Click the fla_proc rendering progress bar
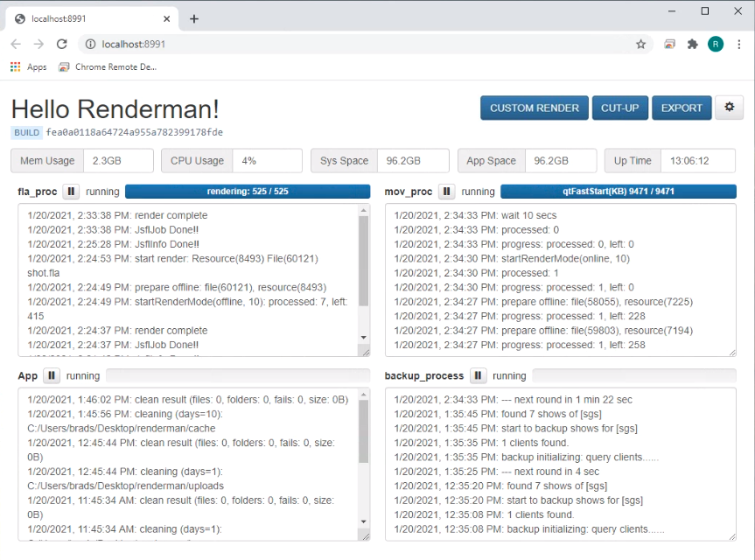The image size is (755, 560). pos(248,192)
